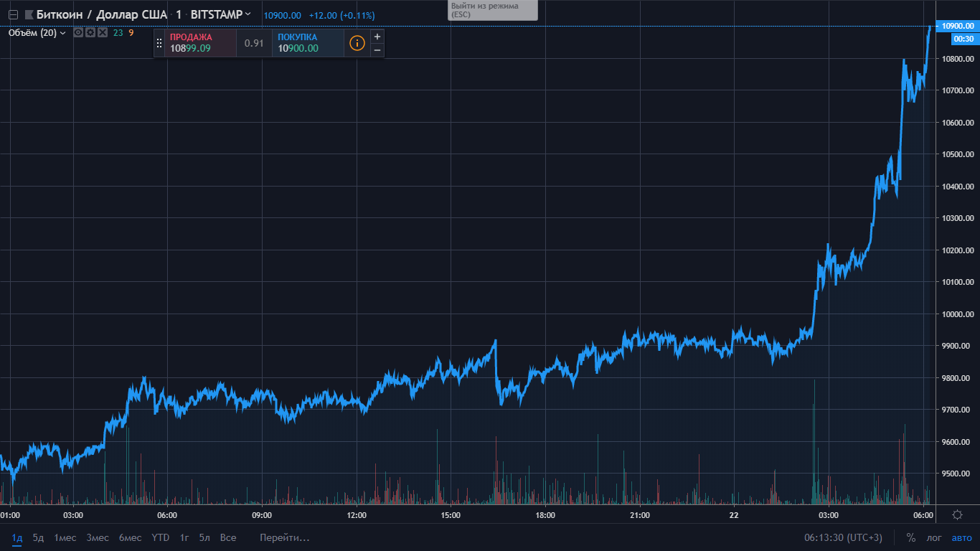Image resolution: width=980 pixels, height=551 pixels.
Task: Click the 10500.00 price axis label
Action: pos(958,154)
